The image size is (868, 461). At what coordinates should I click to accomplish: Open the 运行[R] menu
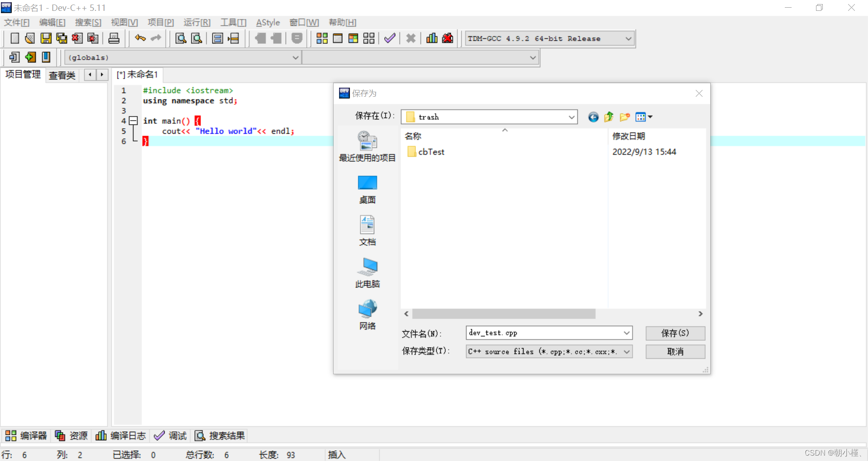pos(197,23)
